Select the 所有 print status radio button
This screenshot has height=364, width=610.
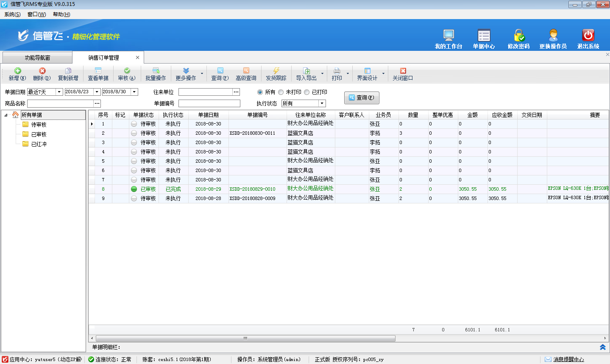(260, 92)
